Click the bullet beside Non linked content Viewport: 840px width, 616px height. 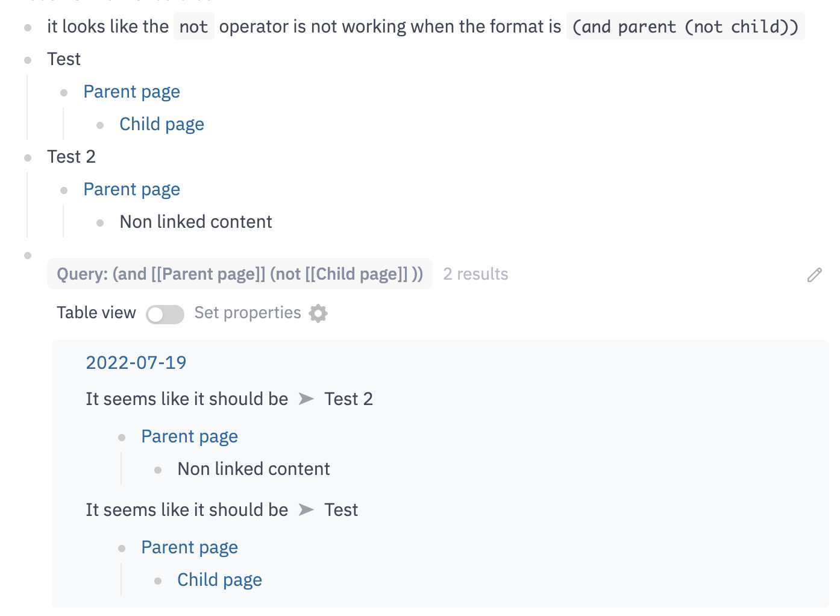[99, 222]
